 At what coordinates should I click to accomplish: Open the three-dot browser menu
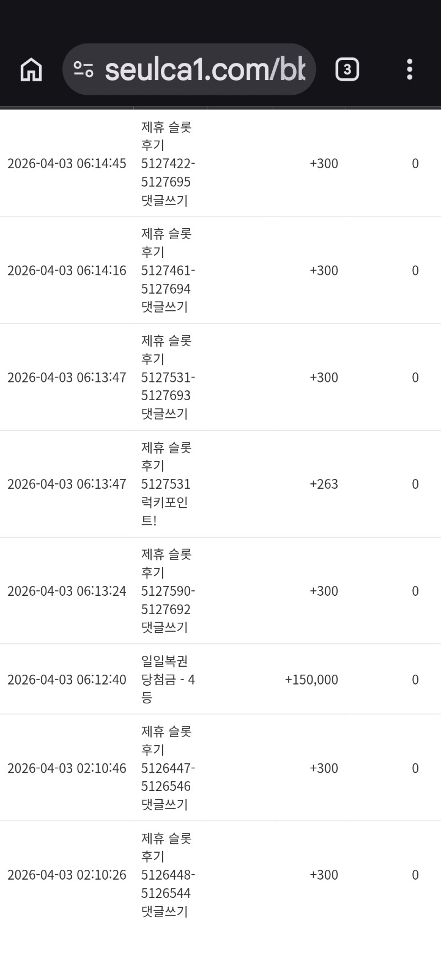coord(409,69)
